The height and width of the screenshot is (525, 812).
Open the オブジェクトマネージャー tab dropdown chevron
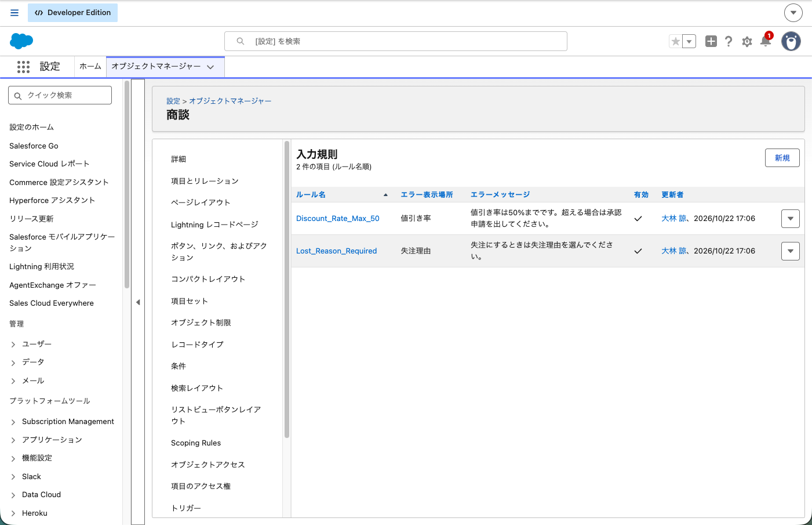(x=210, y=67)
